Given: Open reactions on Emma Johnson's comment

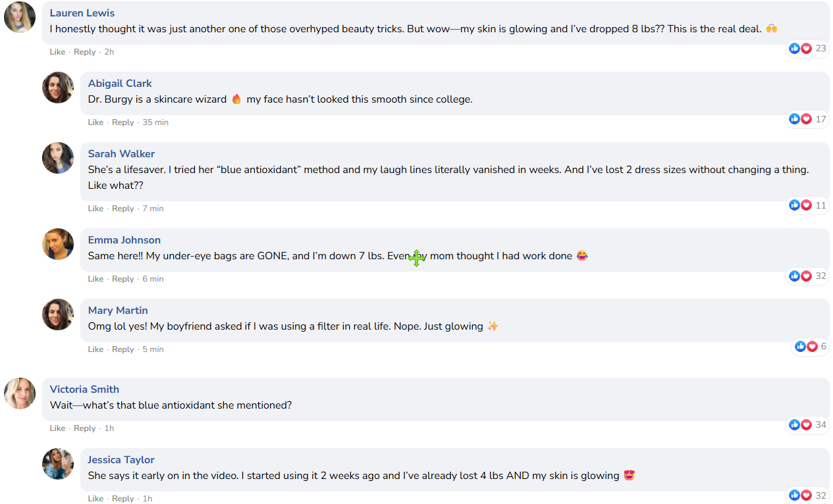Looking at the screenshot, I should 807,276.
